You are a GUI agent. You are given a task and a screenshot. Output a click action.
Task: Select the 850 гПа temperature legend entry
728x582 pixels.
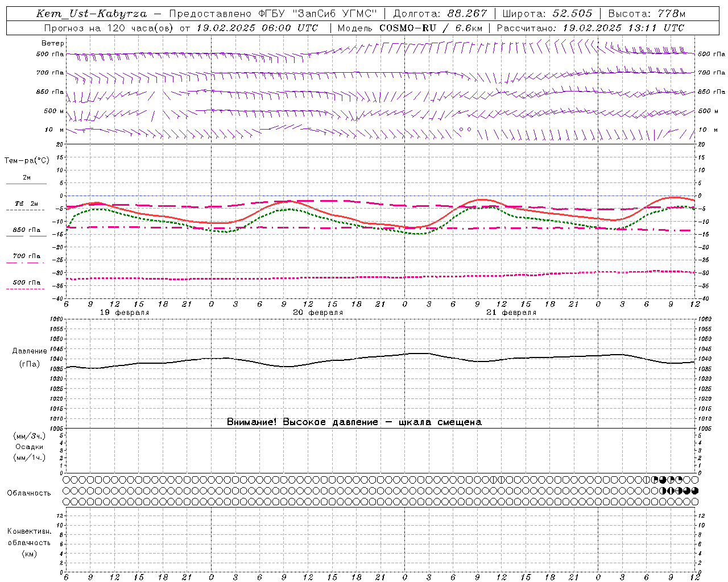coord(27,230)
